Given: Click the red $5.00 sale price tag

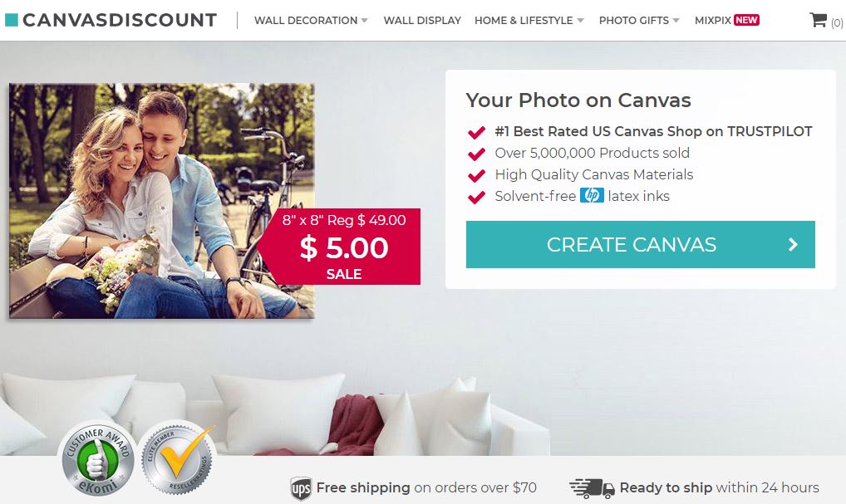Looking at the screenshot, I should (344, 247).
